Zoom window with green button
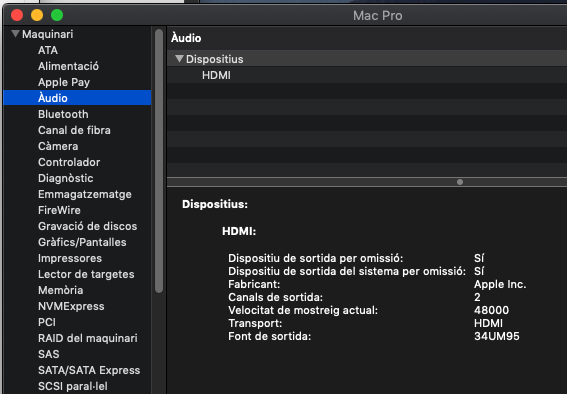Image resolution: width=567 pixels, height=394 pixels. (x=57, y=15)
